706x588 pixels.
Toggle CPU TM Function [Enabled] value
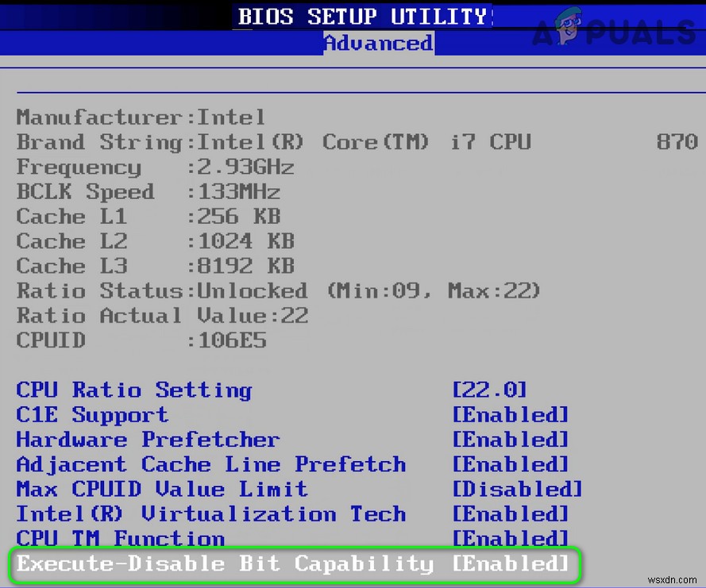511,538
